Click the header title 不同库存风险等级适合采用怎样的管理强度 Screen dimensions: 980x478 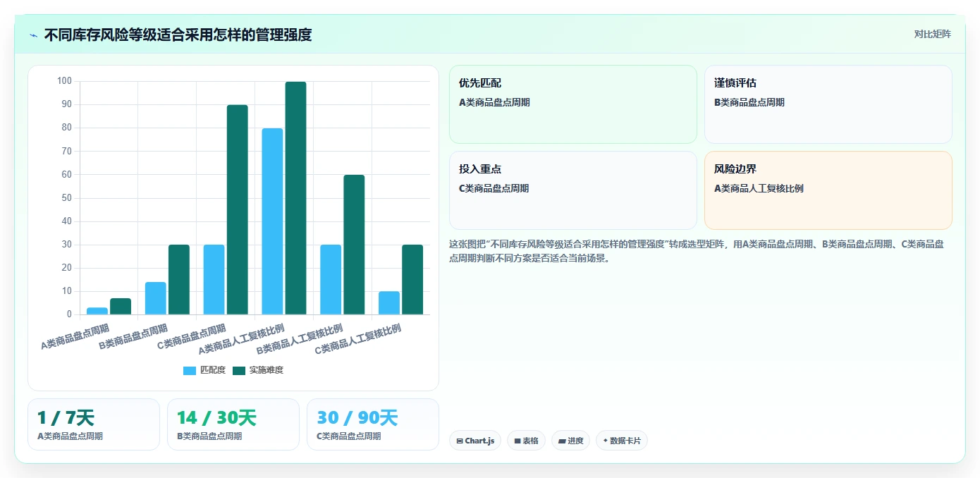(x=178, y=35)
